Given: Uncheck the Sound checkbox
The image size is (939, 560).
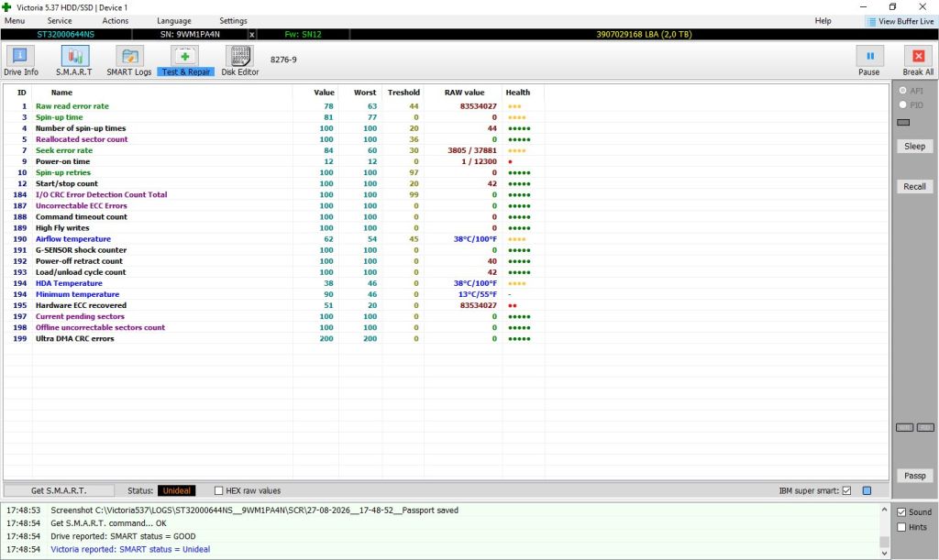Looking at the screenshot, I should [901, 512].
